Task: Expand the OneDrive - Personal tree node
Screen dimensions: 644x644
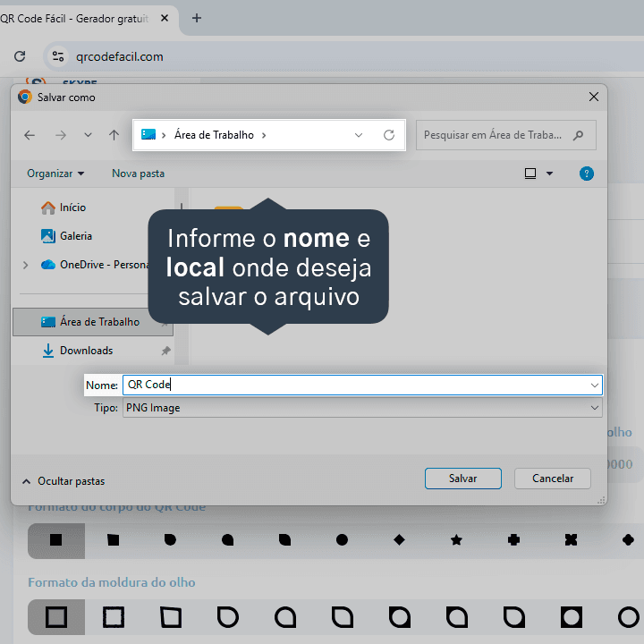Action: coord(25,265)
